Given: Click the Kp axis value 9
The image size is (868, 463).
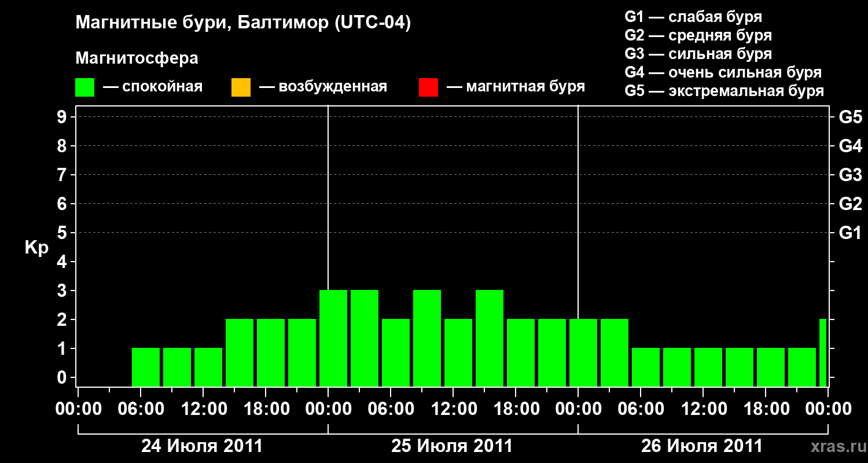Looking at the screenshot, I should pyautogui.click(x=63, y=117).
